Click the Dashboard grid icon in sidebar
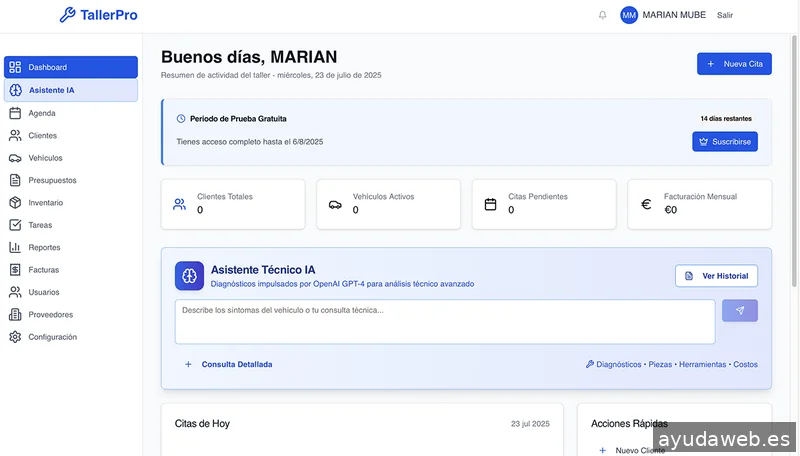 [x=15, y=67]
